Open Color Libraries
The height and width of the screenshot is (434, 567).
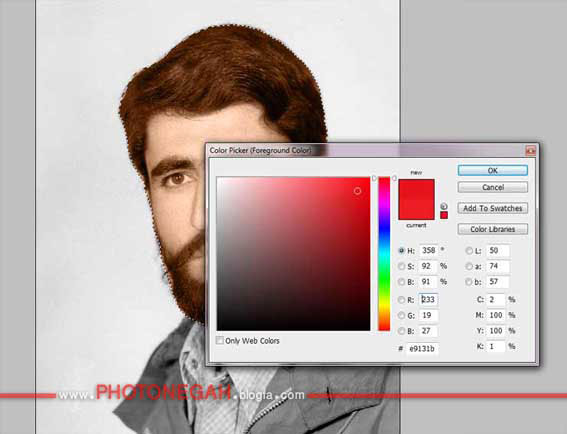pos(493,229)
